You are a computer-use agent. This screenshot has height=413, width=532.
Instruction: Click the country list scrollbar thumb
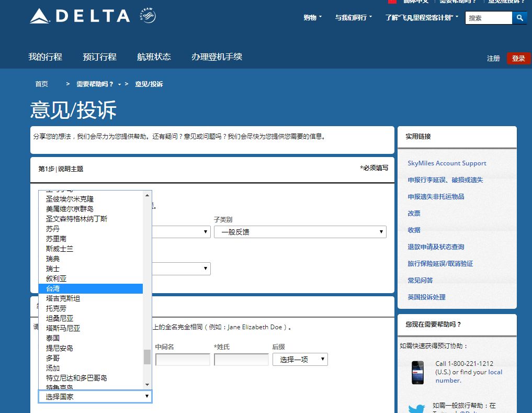tap(147, 356)
